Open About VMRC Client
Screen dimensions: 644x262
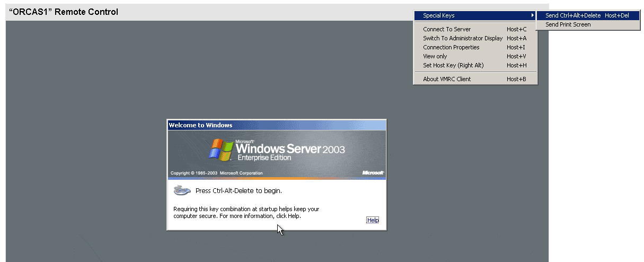tap(475, 79)
